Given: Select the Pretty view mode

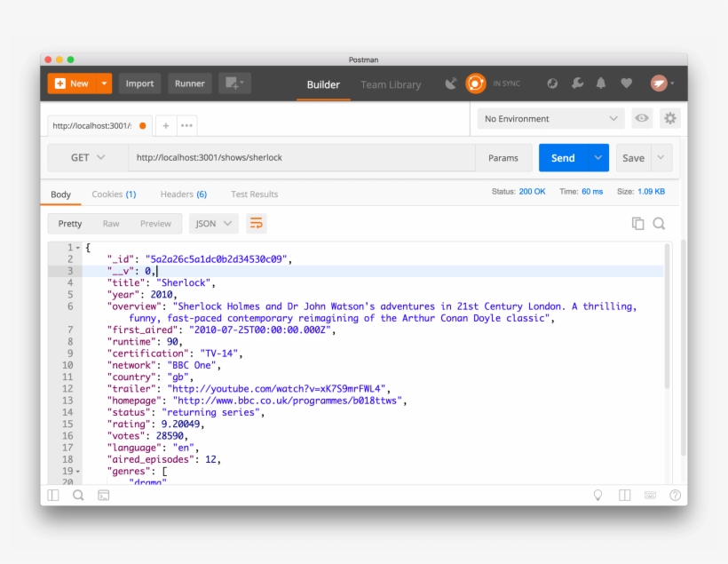Looking at the screenshot, I should [70, 224].
